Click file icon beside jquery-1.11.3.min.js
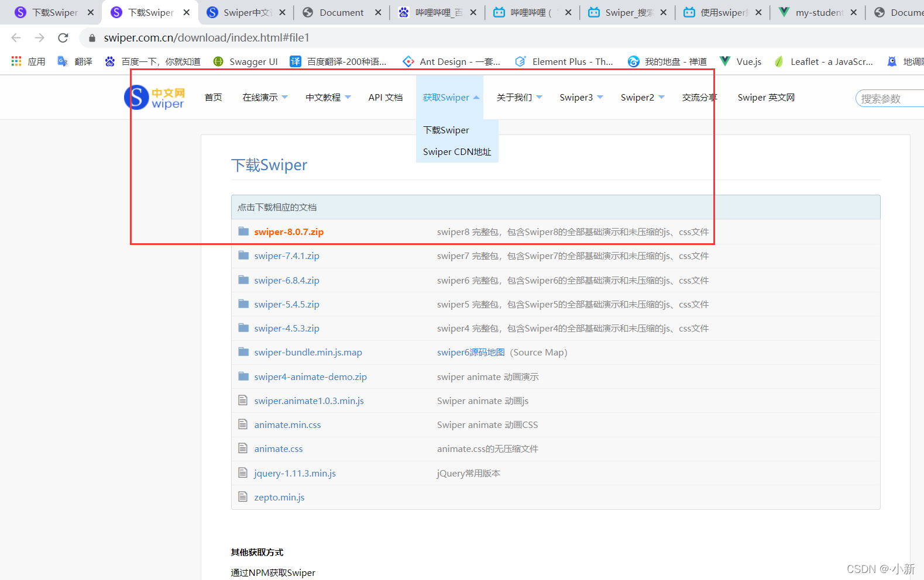The image size is (924, 580). click(243, 472)
